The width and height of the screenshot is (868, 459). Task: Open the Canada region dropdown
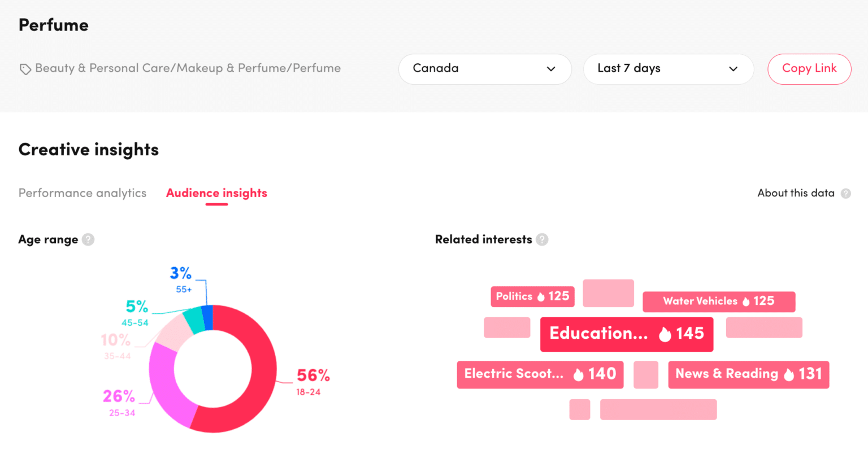[485, 69]
